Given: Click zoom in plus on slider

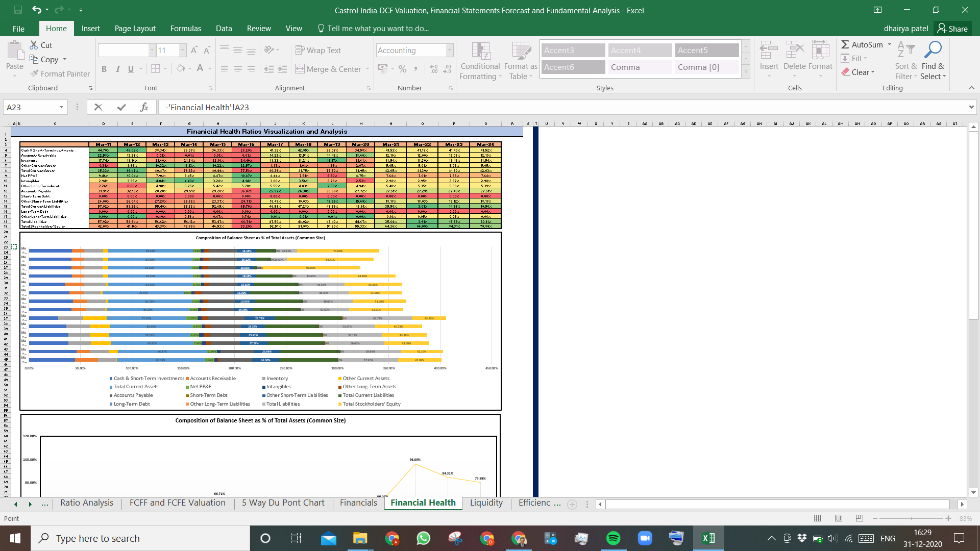Looking at the screenshot, I should (x=948, y=518).
